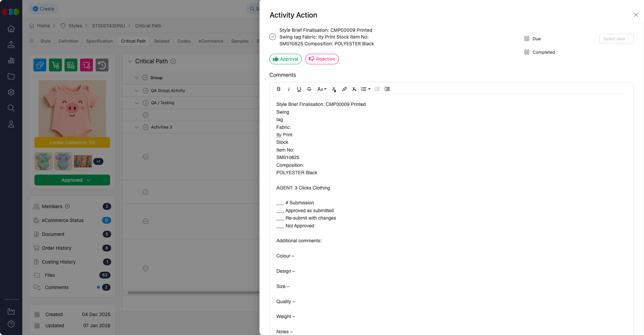Click the history clock icon button
The width and height of the screenshot is (644, 335).
[x=102, y=65]
